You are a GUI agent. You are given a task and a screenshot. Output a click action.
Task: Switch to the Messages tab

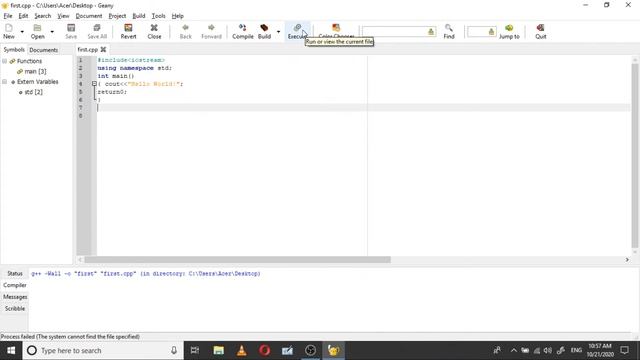tap(15, 297)
